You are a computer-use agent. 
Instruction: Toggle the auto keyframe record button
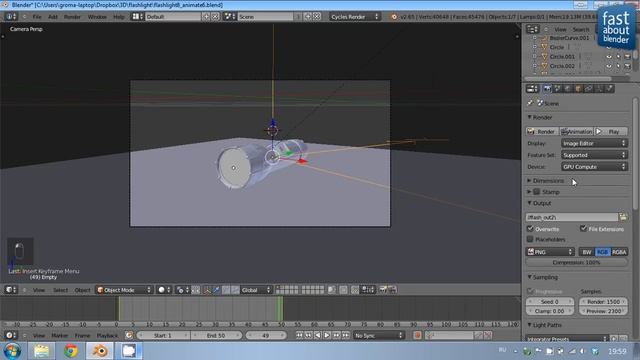coord(418,336)
